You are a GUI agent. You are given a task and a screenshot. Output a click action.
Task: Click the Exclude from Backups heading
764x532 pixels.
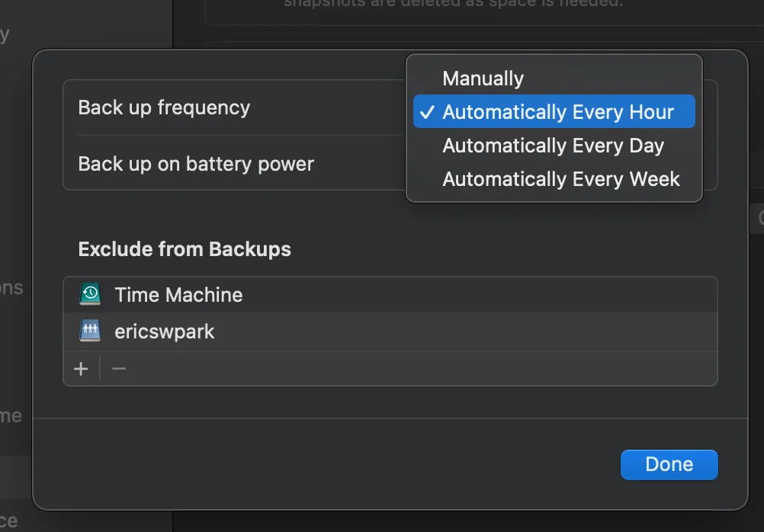185,249
